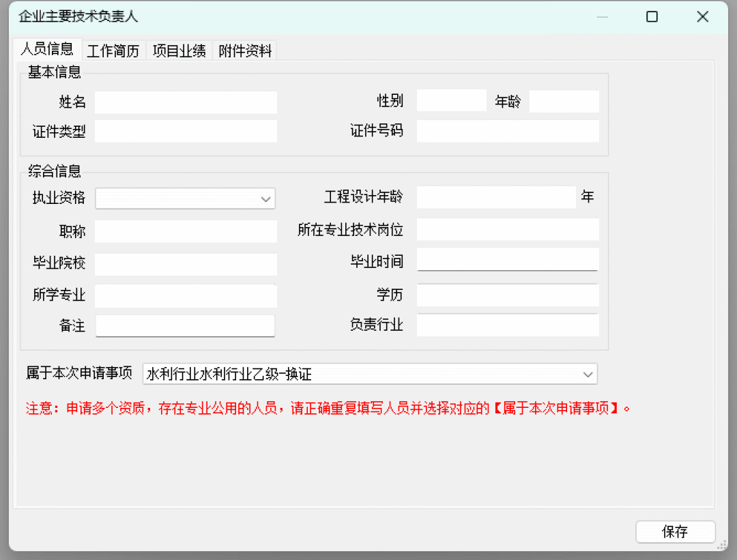Maximize the 企业主要技术负责人 window
The height and width of the screenshot is (560, 737).
pos(652,17)
